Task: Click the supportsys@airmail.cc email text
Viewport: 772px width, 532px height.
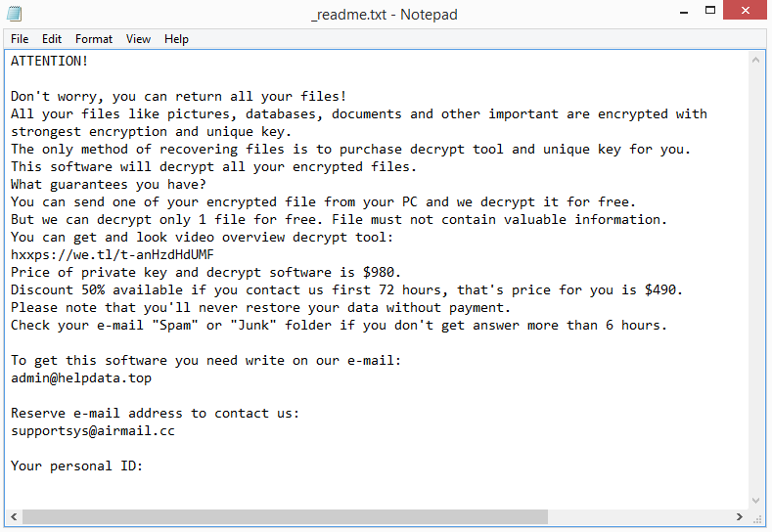Action: pos(93,431)
